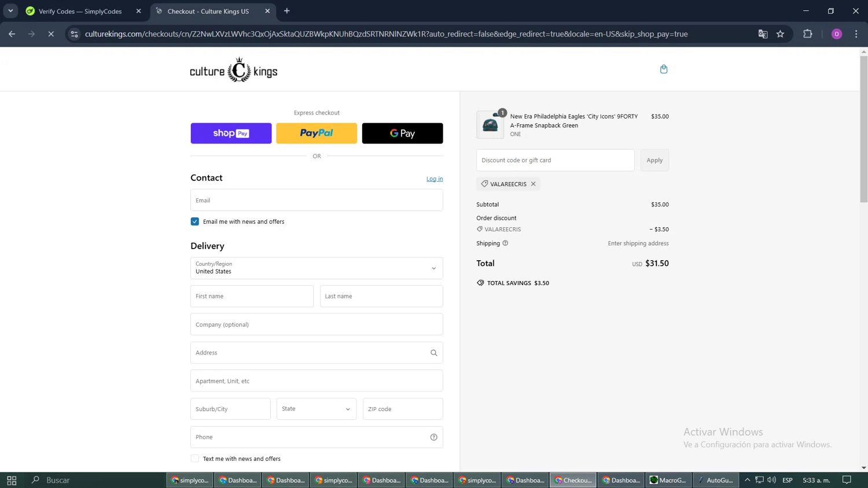
Task: Open the clock showing 5:33 a. m.
Action: [816, 480]
